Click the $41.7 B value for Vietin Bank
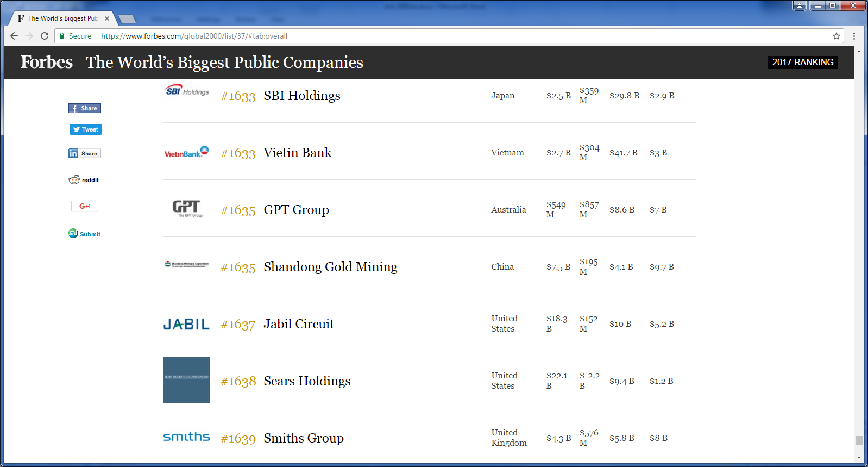Image resolution: width=868 pixels, height=467 pixels. tap(624, 153)
